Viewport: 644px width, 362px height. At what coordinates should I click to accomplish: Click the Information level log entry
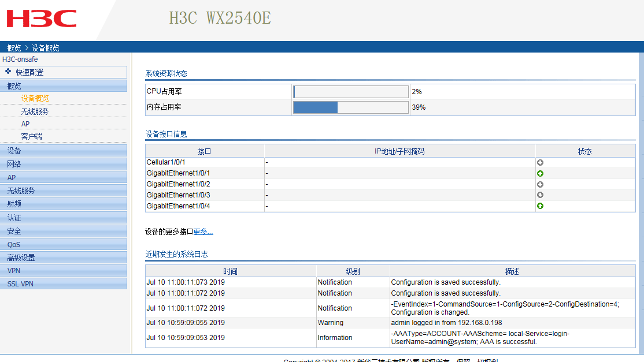coord(335,337)
